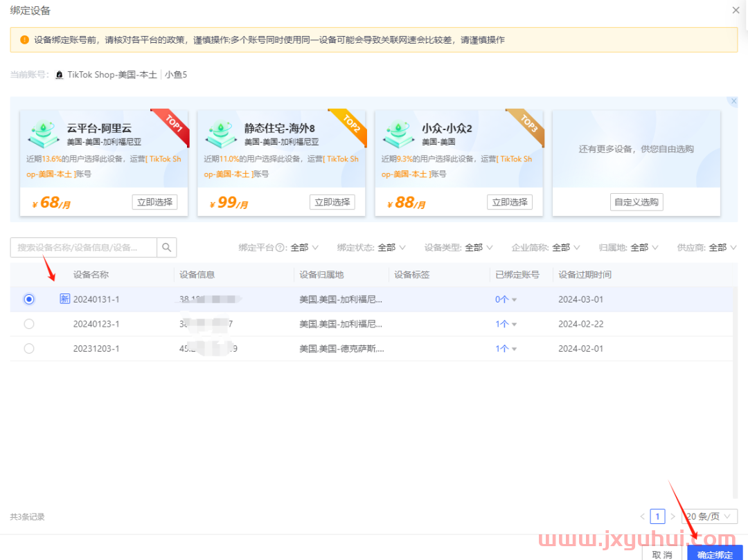
Task: Focus the device search input field
Action: click(84, 247)
